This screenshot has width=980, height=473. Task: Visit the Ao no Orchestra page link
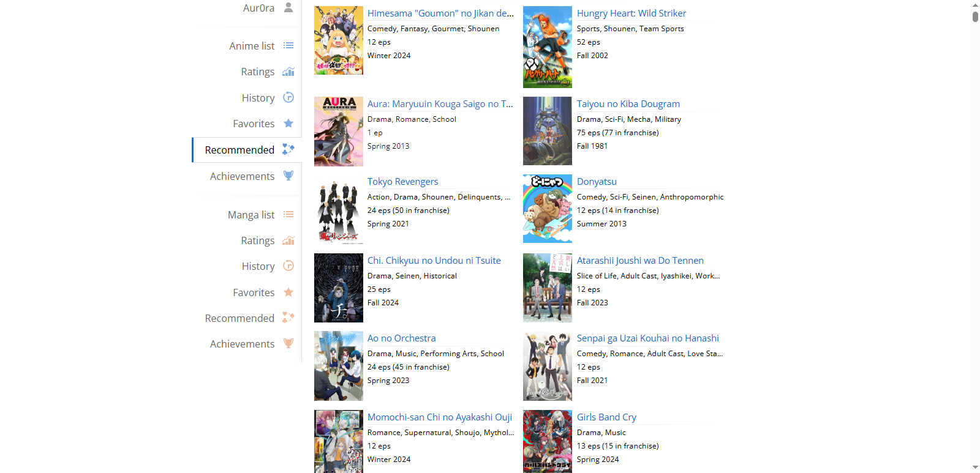click(401, 338)
